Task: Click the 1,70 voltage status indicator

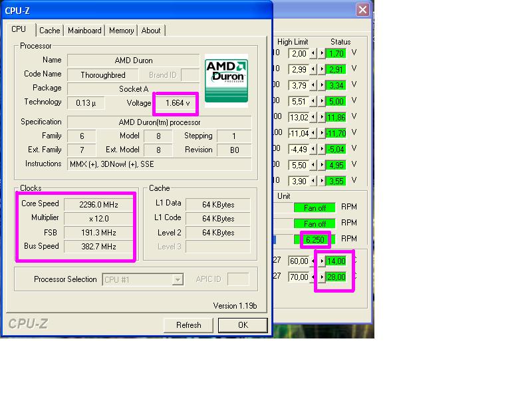Action: coord(336,54)
